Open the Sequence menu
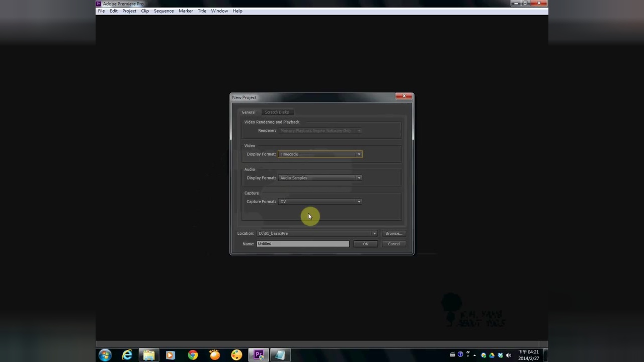The width and height of the screenshot is (644, 362). click(x=164, y=11)
